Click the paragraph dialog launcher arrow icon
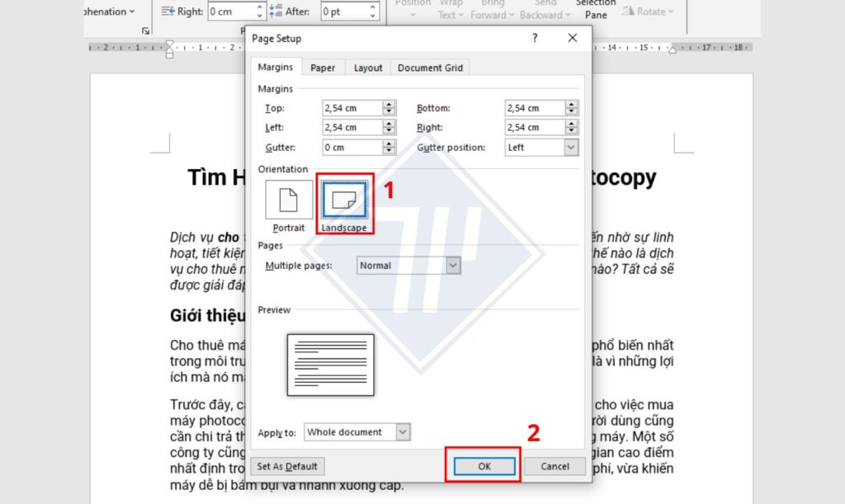This screenshot has width=845, height=504. [145, 31]
